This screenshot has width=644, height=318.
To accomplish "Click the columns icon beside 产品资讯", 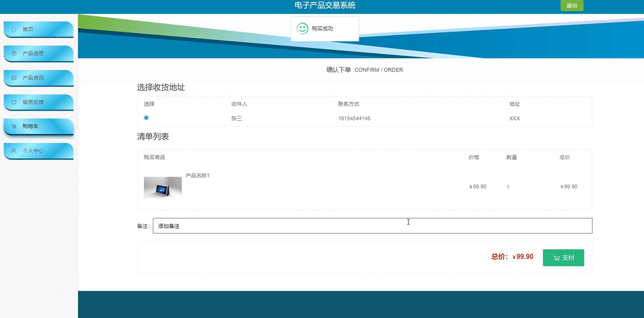I will [14, 78].
